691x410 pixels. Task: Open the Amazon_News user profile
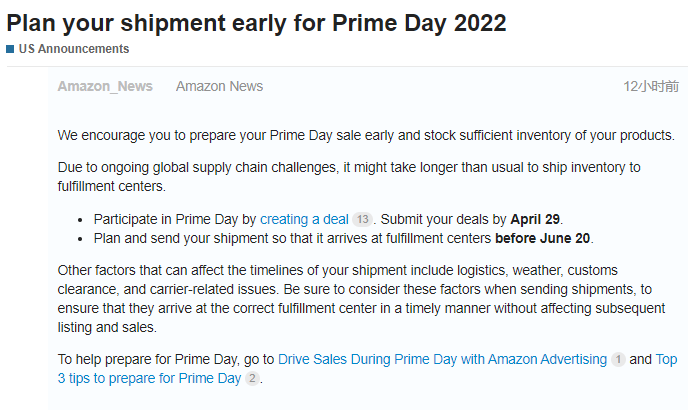105,86
